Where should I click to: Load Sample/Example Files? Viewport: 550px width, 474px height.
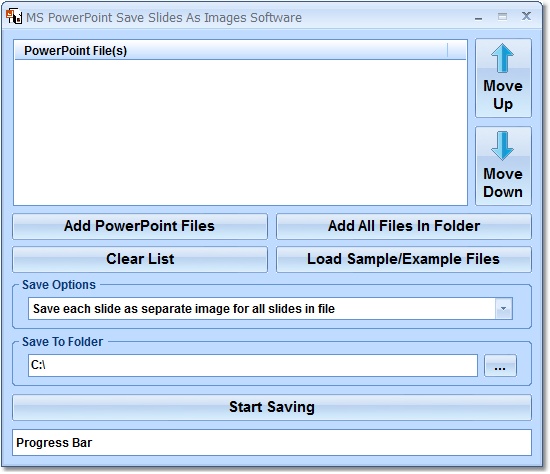[404, 259]
